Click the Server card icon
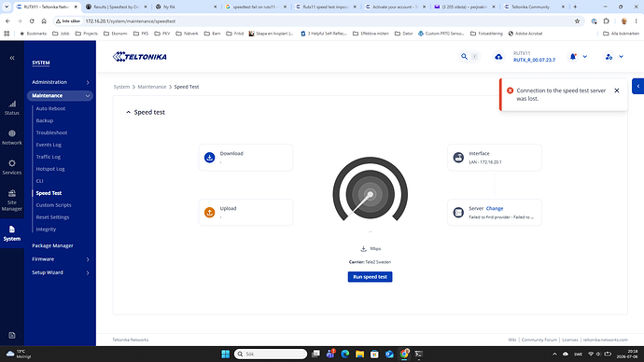Screen dimensions: 644x362 point(458,212)
